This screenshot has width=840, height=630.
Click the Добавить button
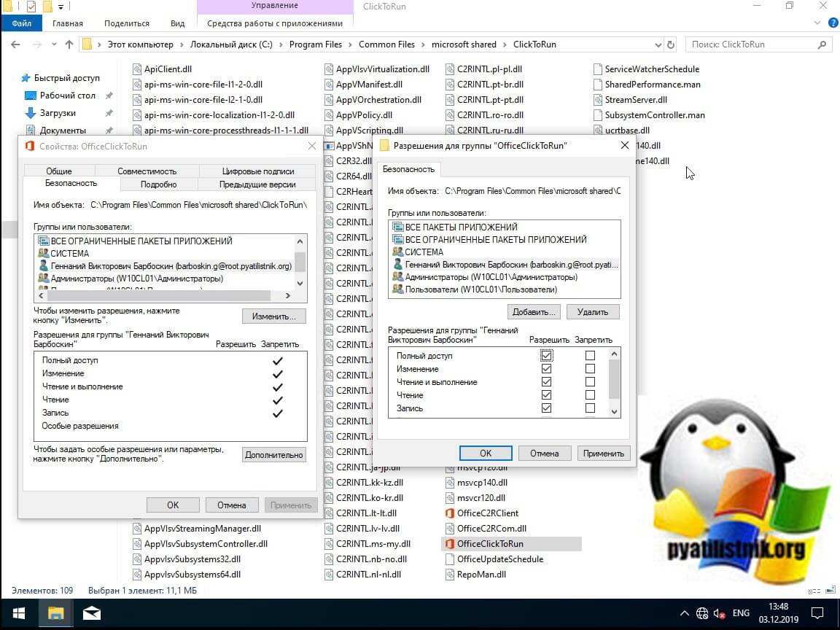(x=534, y=312)
